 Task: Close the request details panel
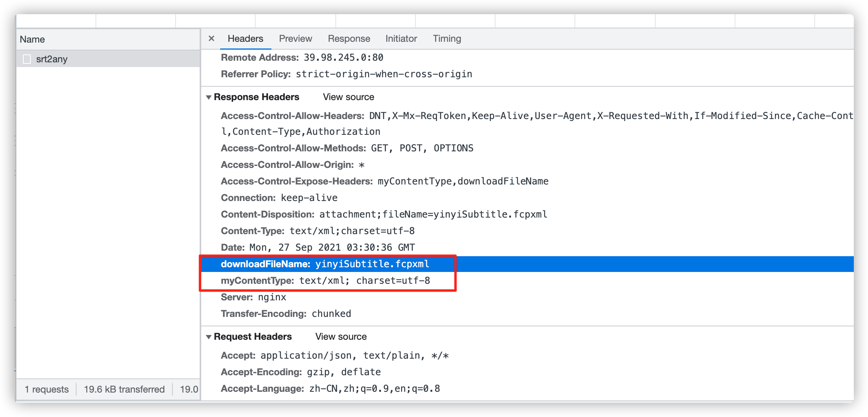(211, 39)
